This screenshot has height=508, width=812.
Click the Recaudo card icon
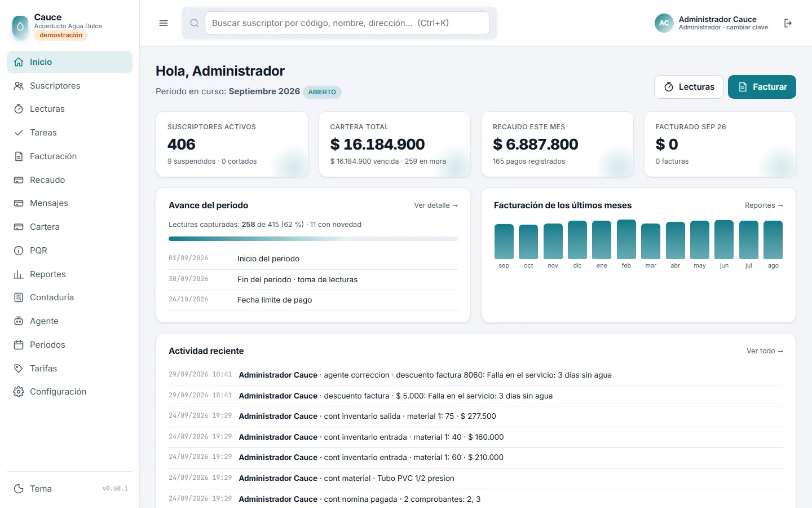click(x=19, y=180)
